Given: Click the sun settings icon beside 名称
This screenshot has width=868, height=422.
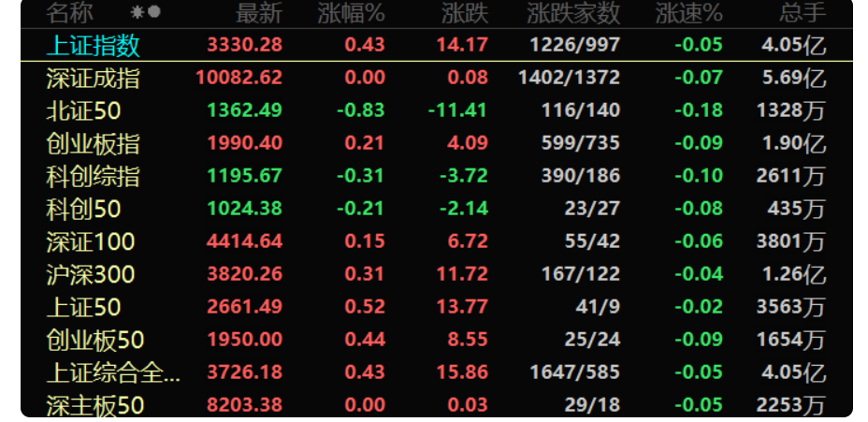Looking at the screenshot, I should tap(137, 11).
